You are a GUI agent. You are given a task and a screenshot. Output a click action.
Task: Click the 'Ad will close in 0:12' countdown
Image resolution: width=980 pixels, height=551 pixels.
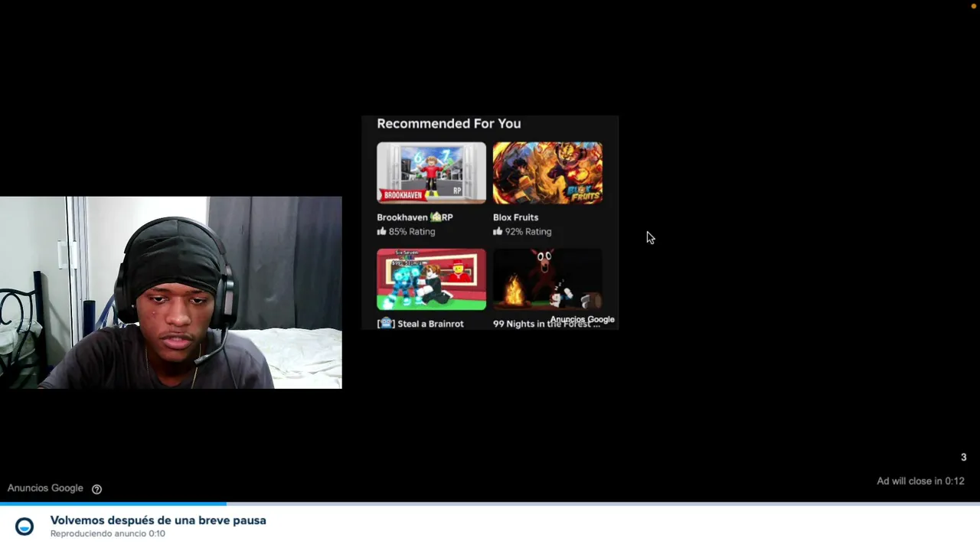[920, 481]
